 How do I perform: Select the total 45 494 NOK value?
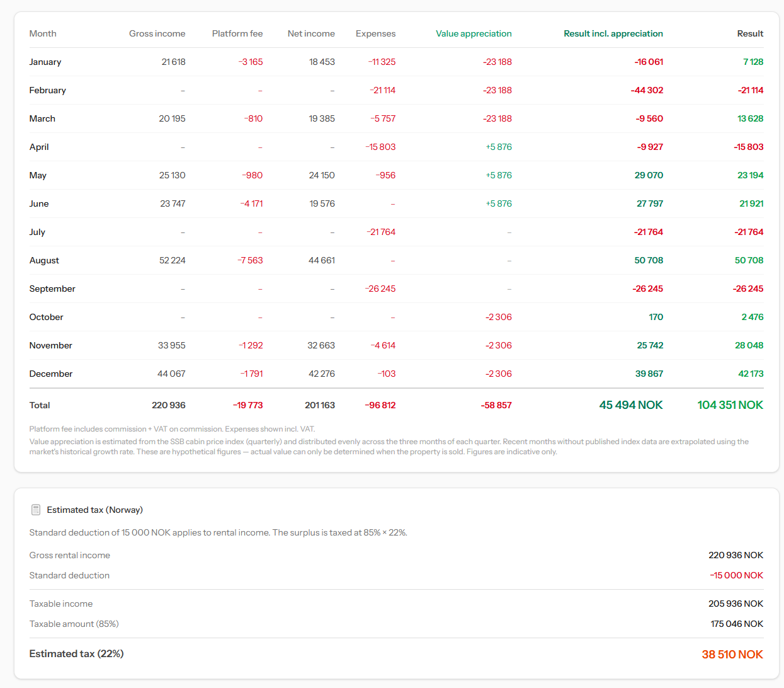[631, 405]
